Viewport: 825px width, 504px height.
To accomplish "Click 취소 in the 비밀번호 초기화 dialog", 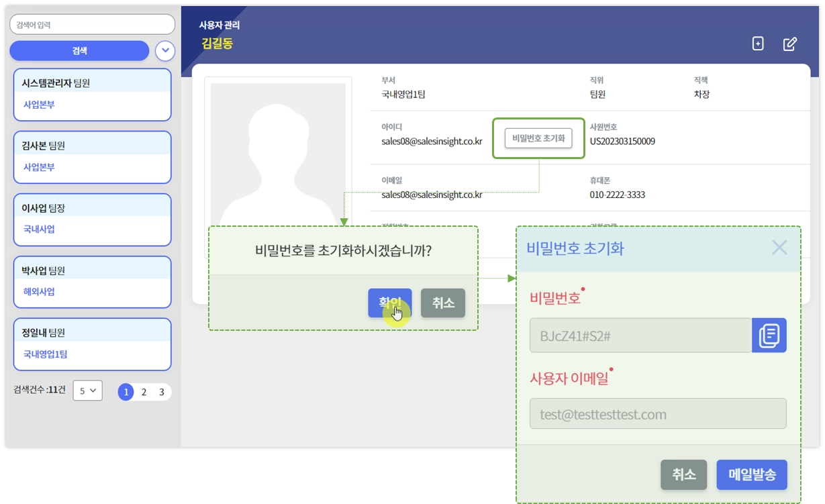I will [684, 474].
